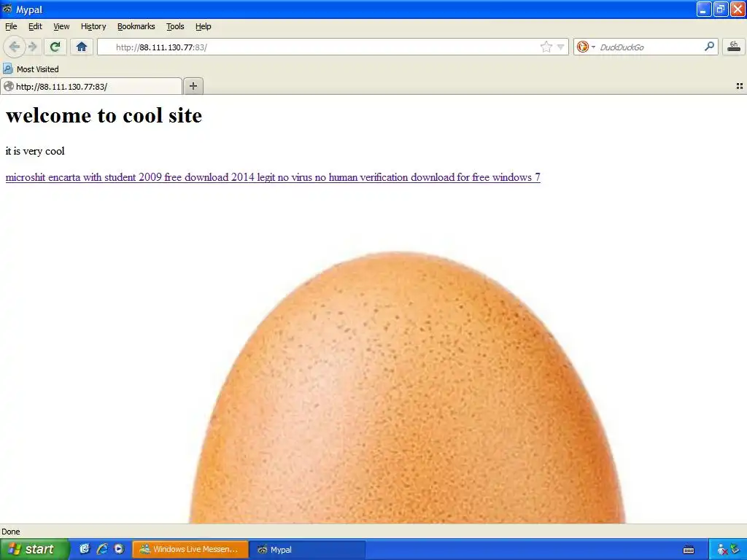Open the Home page icon
This screenshot has width=747, height=560.
pos(82,47)
